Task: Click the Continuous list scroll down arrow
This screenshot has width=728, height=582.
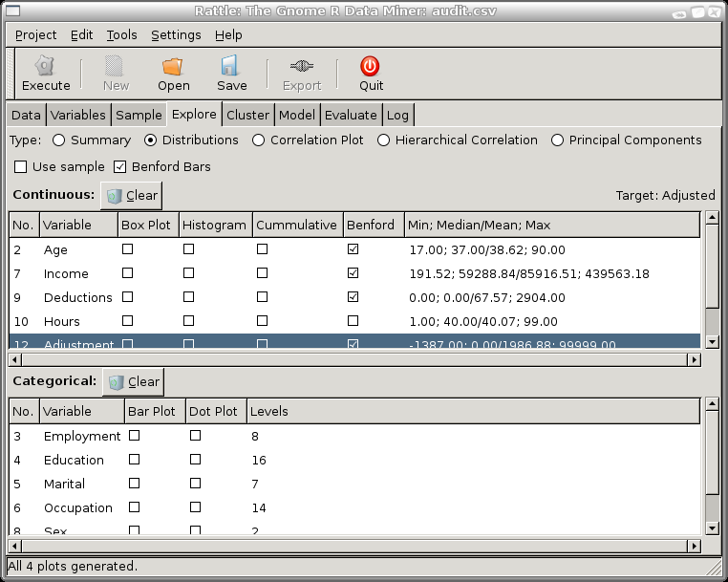Action: tap(712, 342)
